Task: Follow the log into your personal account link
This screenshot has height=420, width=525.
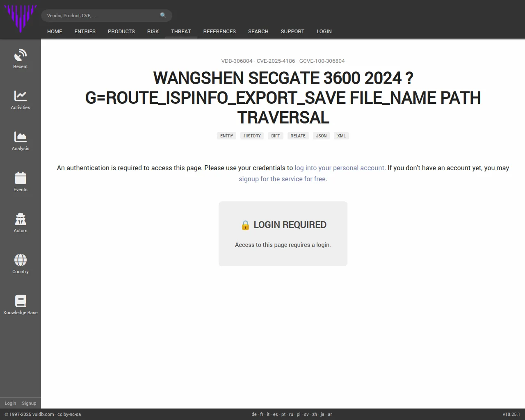Action: point(340,168)
